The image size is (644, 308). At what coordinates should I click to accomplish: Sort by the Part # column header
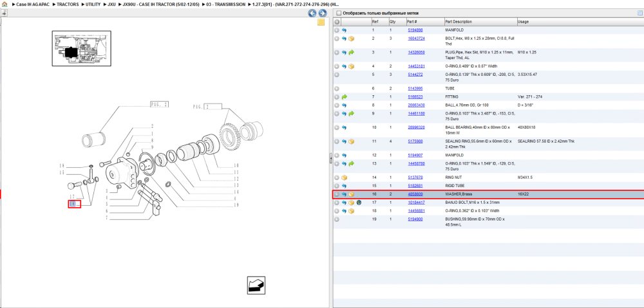pyautogui.click(x=424, y=22)
